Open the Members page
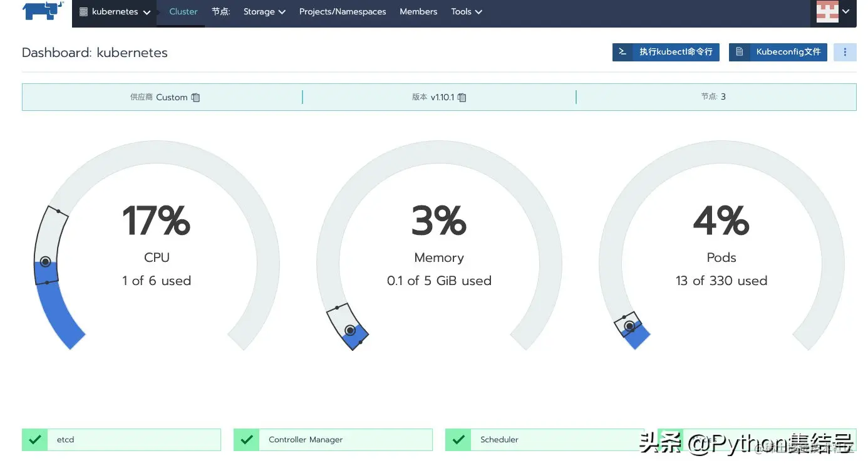 418,11
